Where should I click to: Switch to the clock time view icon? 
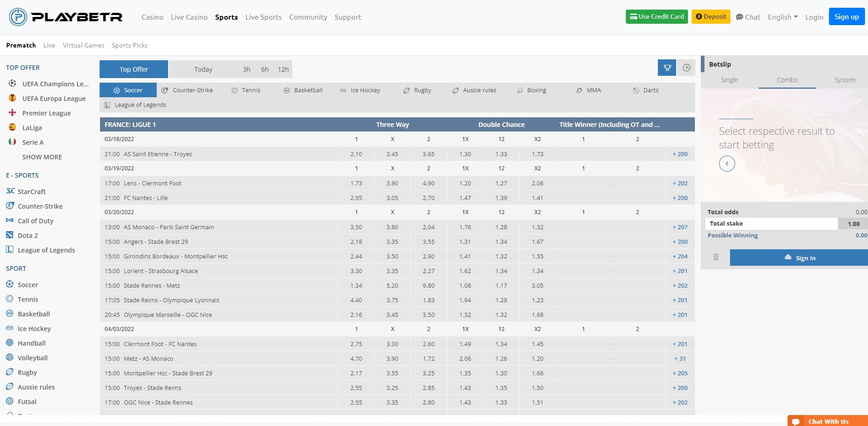point(686,68)
